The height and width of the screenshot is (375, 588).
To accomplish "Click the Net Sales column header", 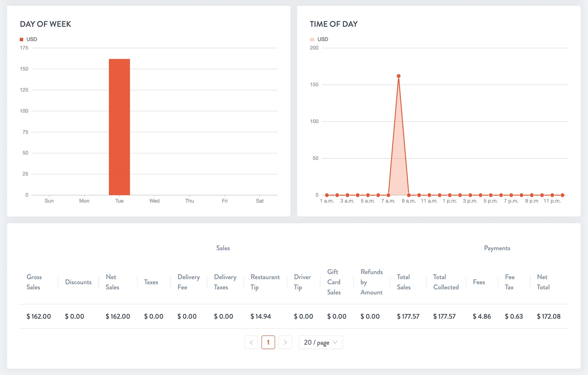I will click(112, 282).
